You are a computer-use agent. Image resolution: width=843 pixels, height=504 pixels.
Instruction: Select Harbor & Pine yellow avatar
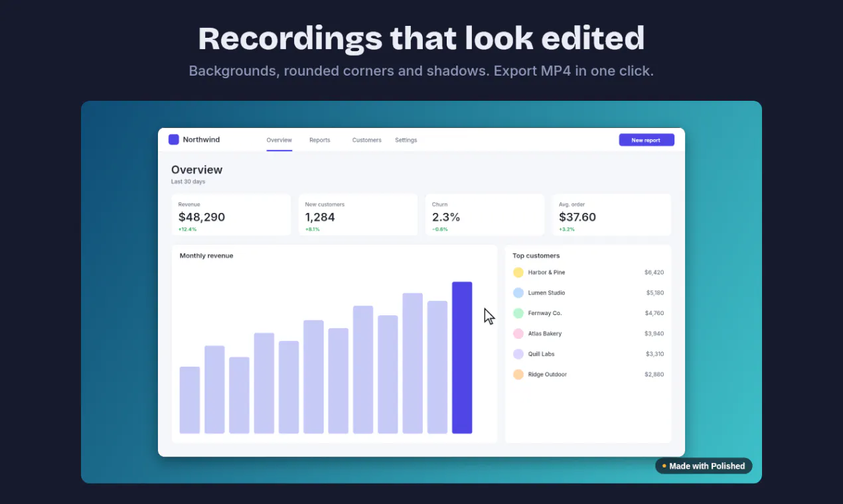(x=518, y=273)
